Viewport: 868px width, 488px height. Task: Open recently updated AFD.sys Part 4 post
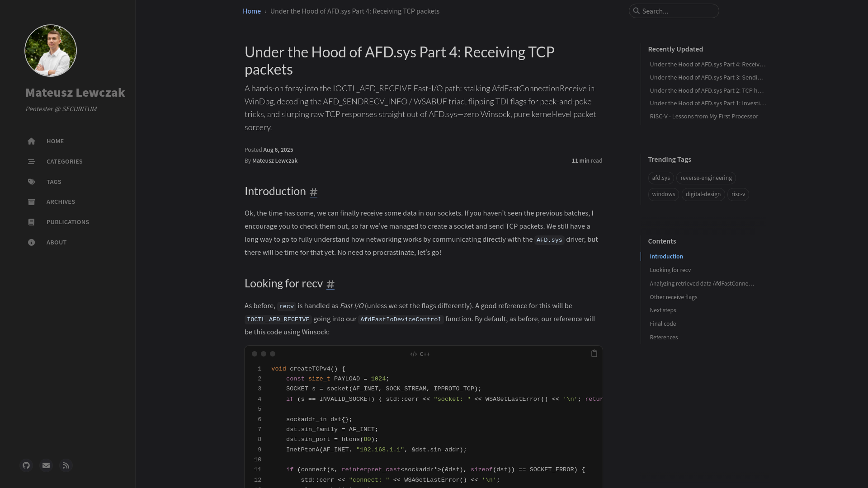click(708, 65)
